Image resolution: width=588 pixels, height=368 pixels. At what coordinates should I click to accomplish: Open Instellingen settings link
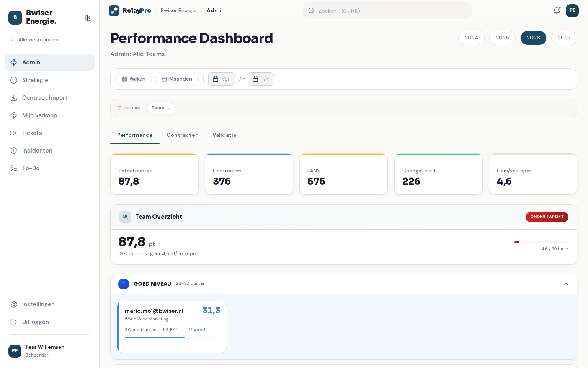pyautogui.click(x=49, y=304)
